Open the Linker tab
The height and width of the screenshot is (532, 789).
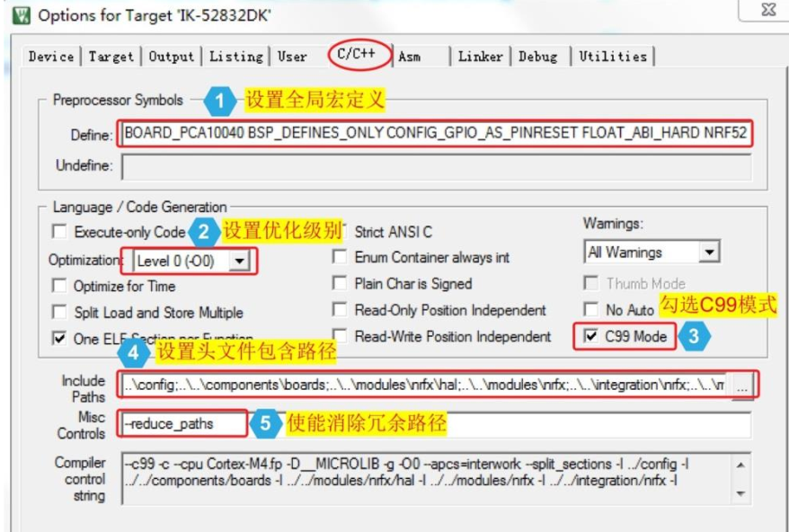[480, 57]
